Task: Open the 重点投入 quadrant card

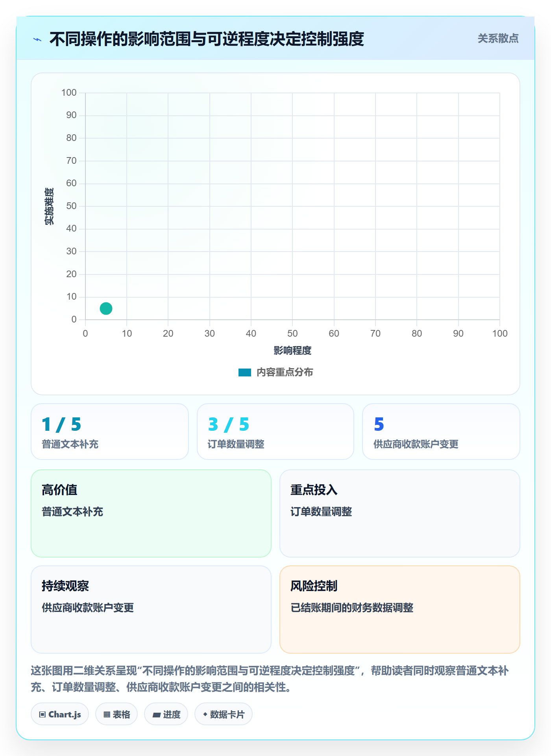Action: coord(400,513)
